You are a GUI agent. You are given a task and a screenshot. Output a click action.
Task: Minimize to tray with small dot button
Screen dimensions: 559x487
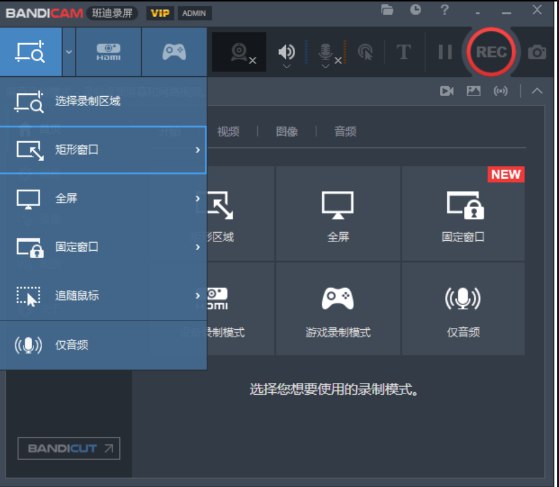pyautogui.click(x=477, y=13)
